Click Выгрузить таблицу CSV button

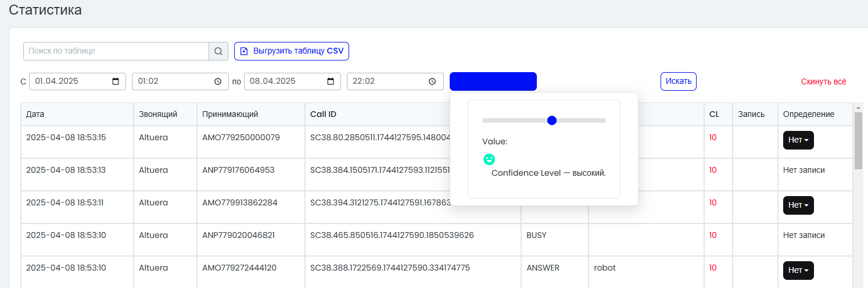tap(292, 51)
